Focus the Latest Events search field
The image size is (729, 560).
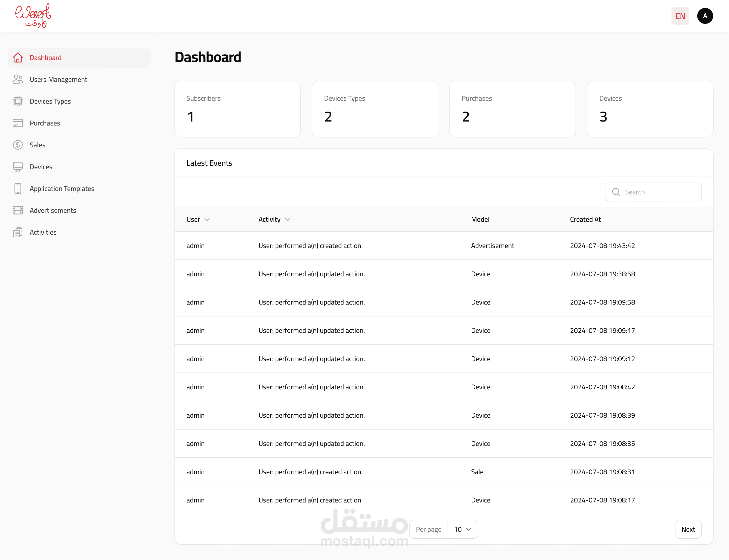(x=660, y=192)
